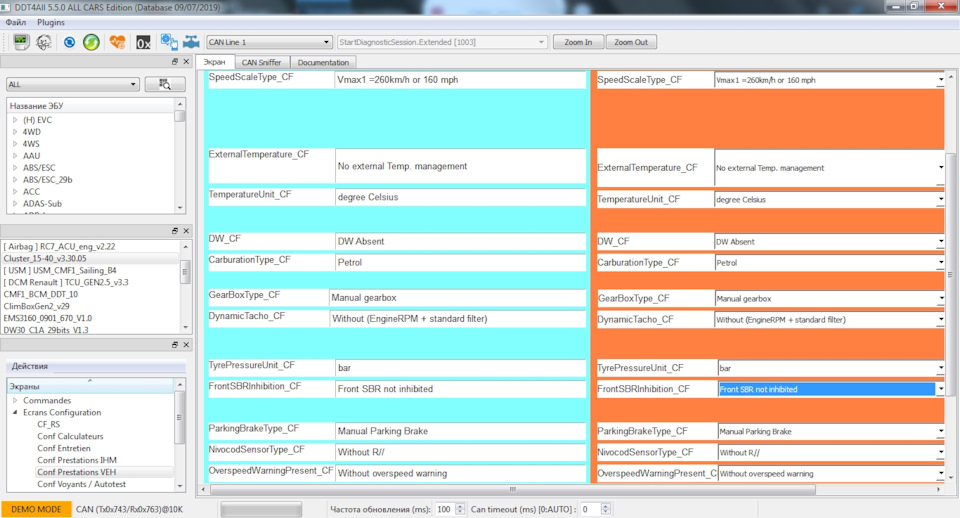Select CF_RS in screens tree
The height and width of the screenshot is (518, 960).
48,424
